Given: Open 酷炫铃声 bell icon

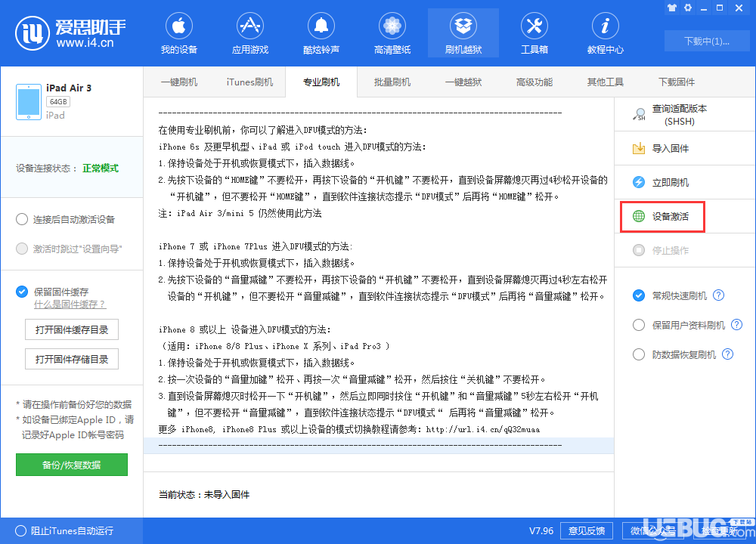Looking at the screenshot, I should click(x=321, y=26).
